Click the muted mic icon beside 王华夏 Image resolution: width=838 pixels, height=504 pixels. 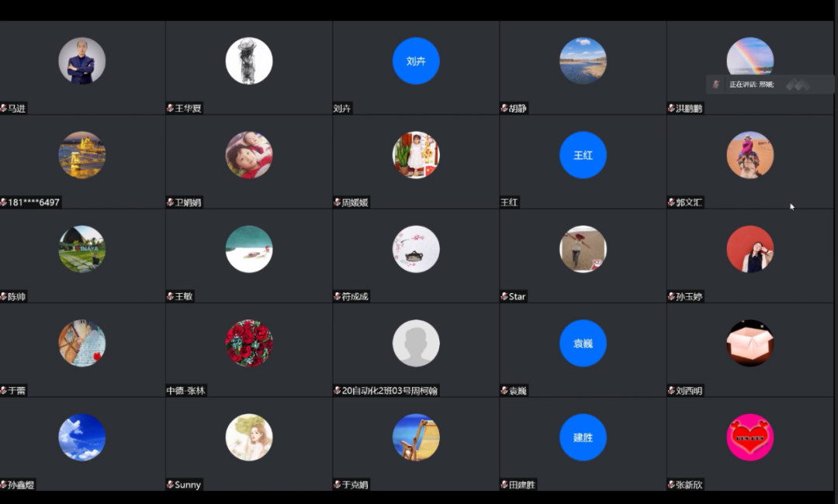click(x=170, y=109)
